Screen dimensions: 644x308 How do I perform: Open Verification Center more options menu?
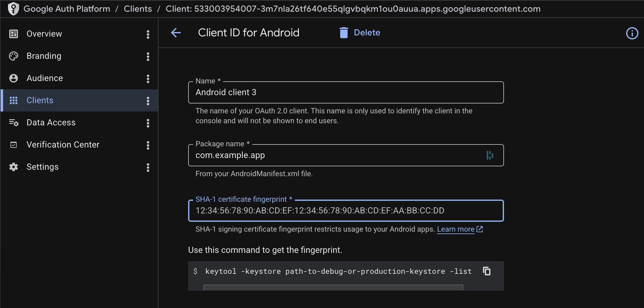pos(148,145)
